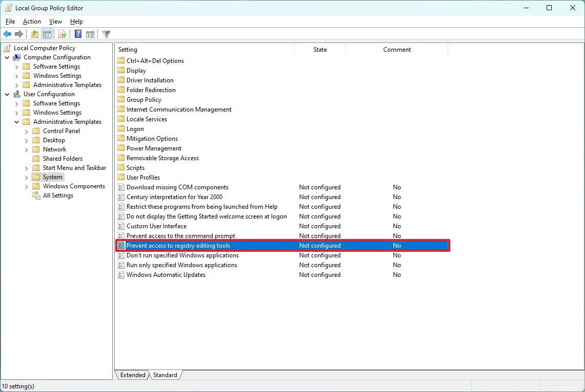
Task: Click the Up one level folder icon
Action: click(x=34, y=34)
